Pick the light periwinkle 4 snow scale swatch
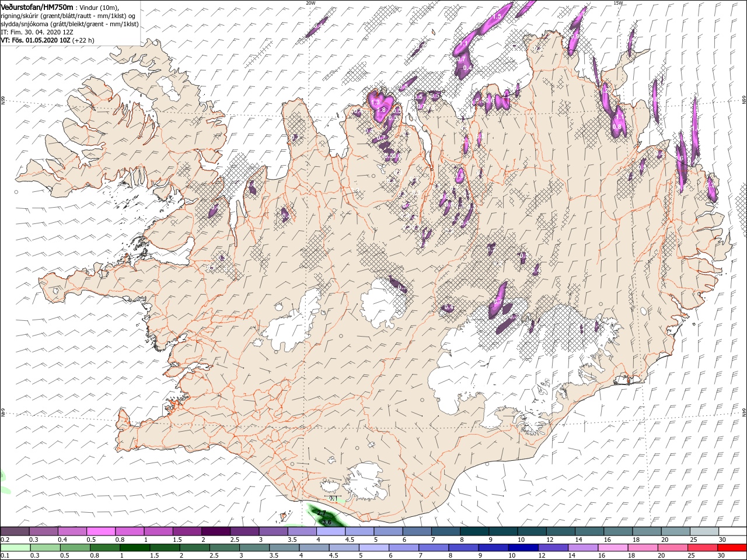 click(330, 531)
